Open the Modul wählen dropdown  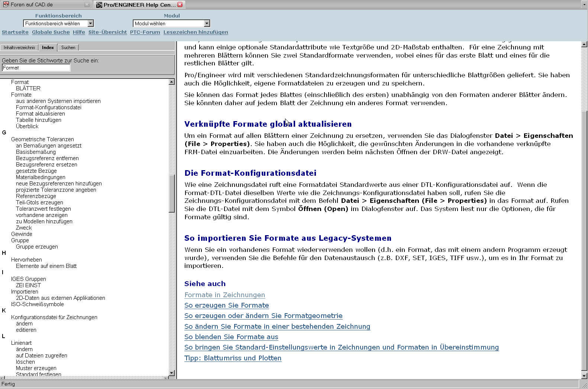click(171, 23)
